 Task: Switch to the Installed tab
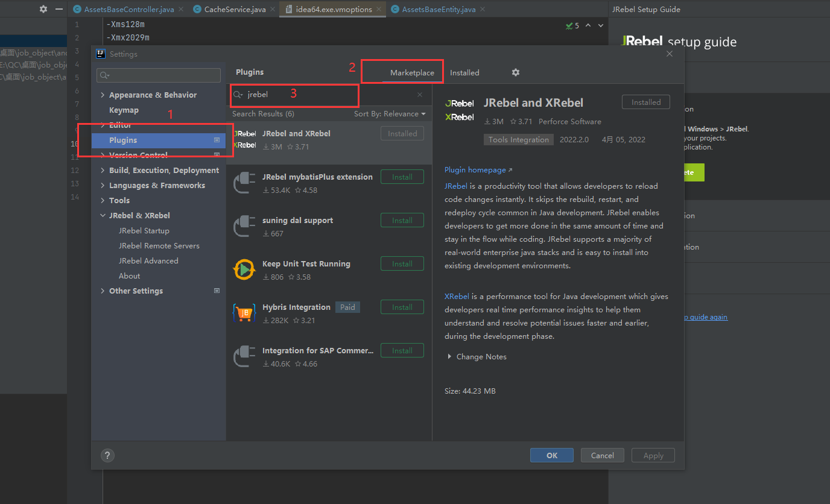pyautogui.click(x=464, y=72)
